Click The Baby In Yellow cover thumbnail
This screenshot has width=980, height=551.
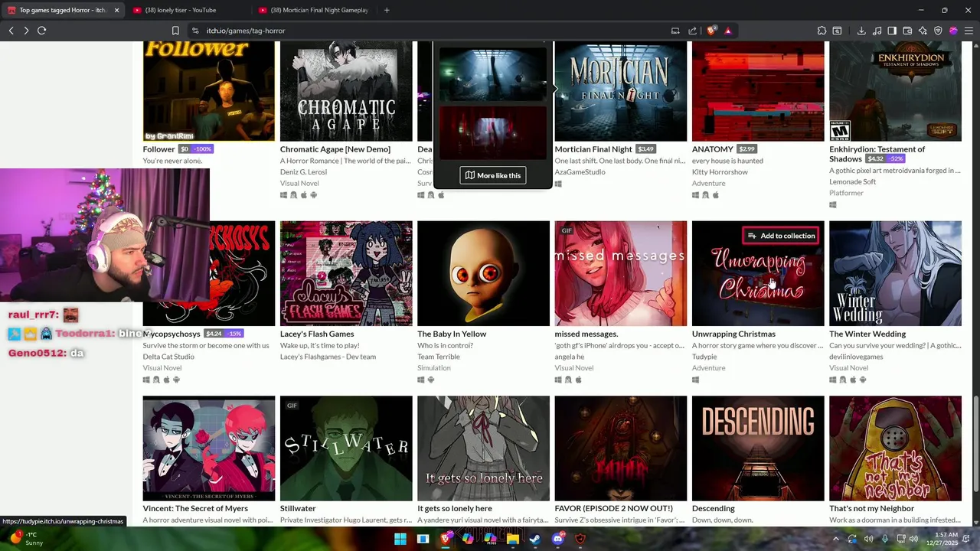point(483,273)
